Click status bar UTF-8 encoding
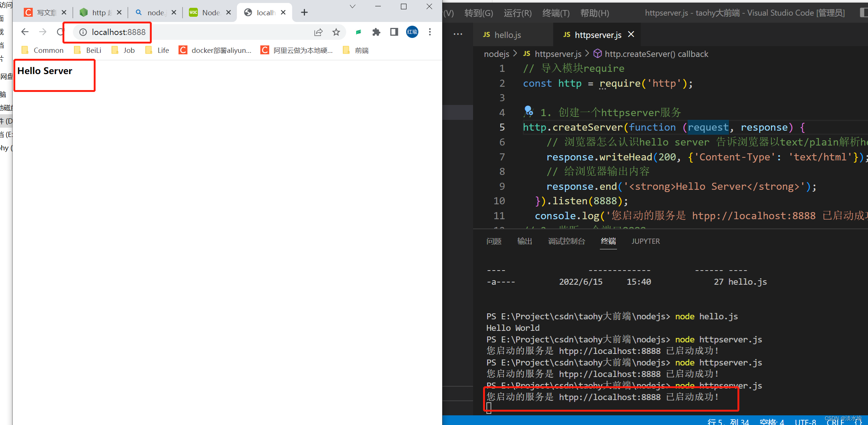Viewport: 868px width, 425px height. pos(806,422)
